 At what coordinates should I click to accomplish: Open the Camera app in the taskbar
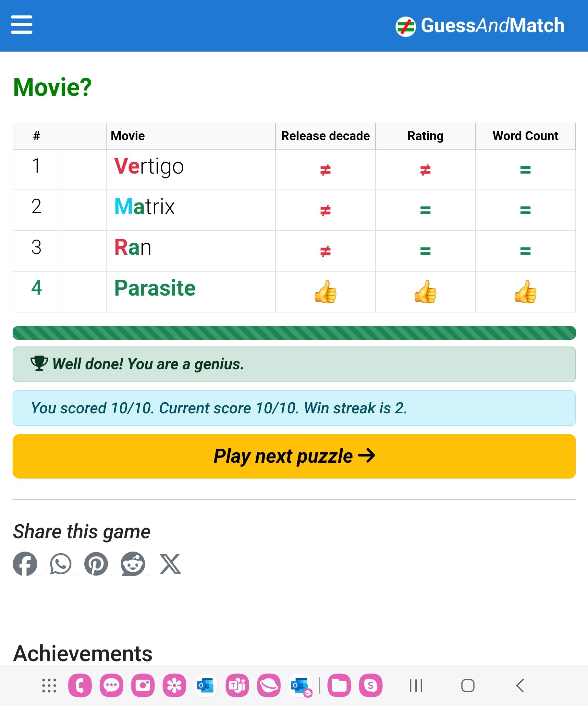click(143, 686)
